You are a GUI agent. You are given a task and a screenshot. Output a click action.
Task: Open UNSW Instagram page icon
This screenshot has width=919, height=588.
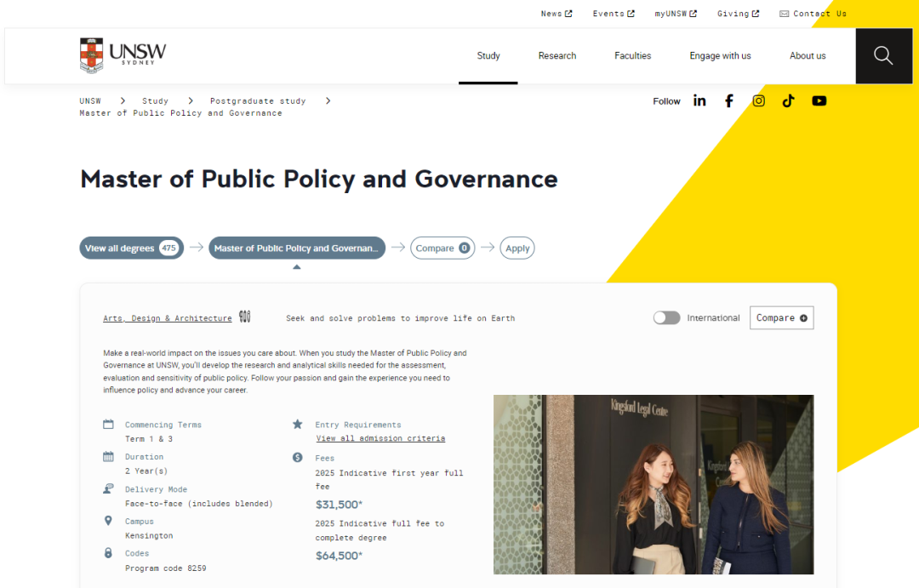coord(758,100)
